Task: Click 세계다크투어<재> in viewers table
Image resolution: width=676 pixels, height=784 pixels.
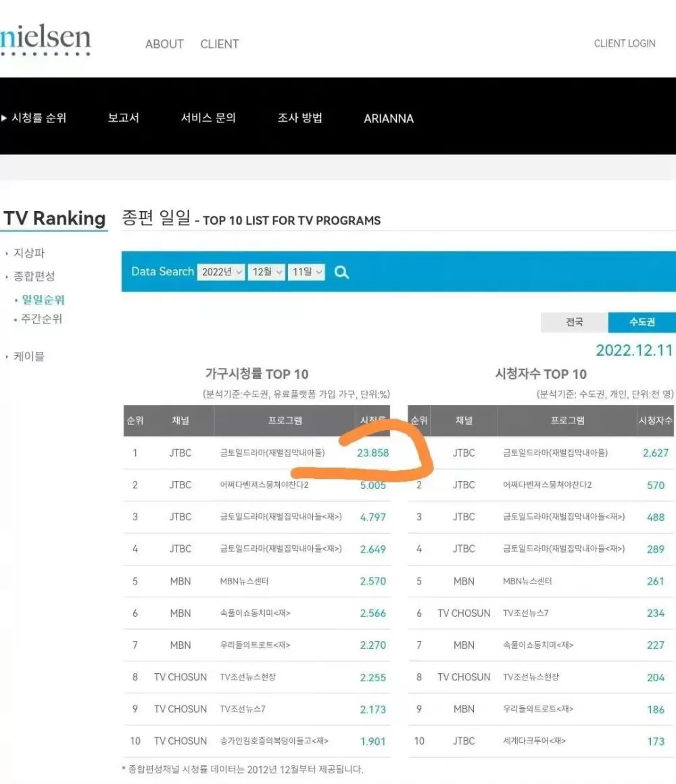Action: coord(534,741)
